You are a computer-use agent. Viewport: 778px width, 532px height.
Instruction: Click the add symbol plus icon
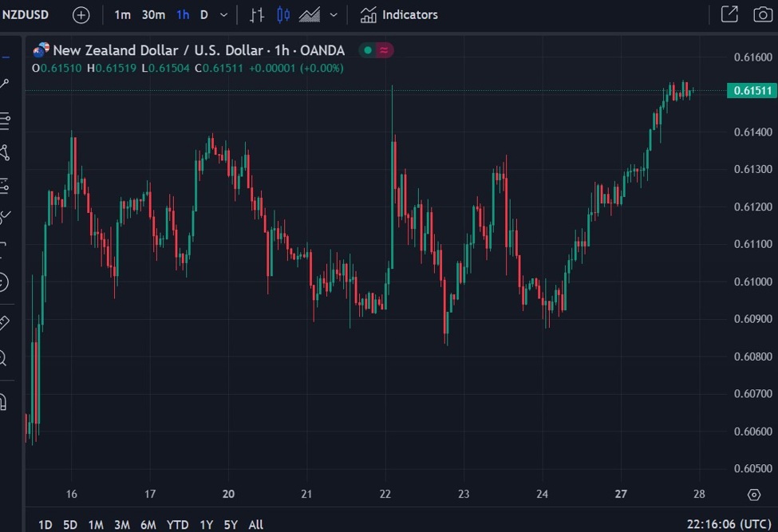pos(81,15)
